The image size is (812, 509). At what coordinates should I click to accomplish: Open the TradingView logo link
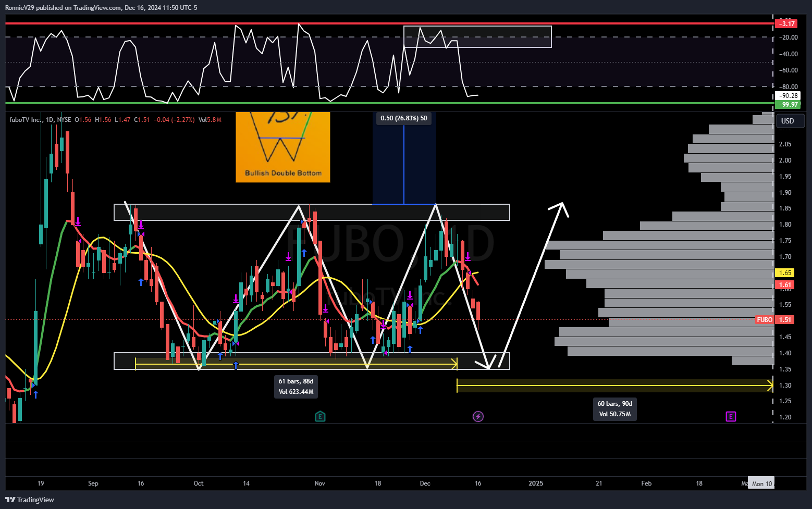(x=30, y=500)
